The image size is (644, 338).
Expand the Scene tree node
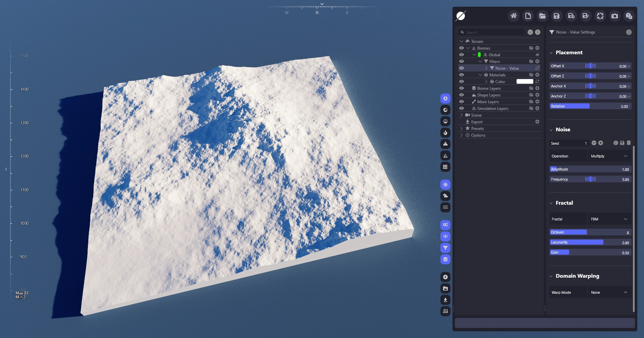[x=462, y=115]
